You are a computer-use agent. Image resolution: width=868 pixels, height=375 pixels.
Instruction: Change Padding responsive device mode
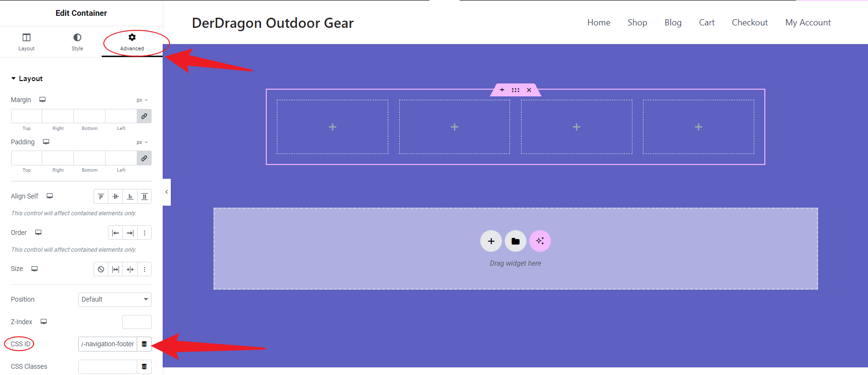tap(46, 142)
